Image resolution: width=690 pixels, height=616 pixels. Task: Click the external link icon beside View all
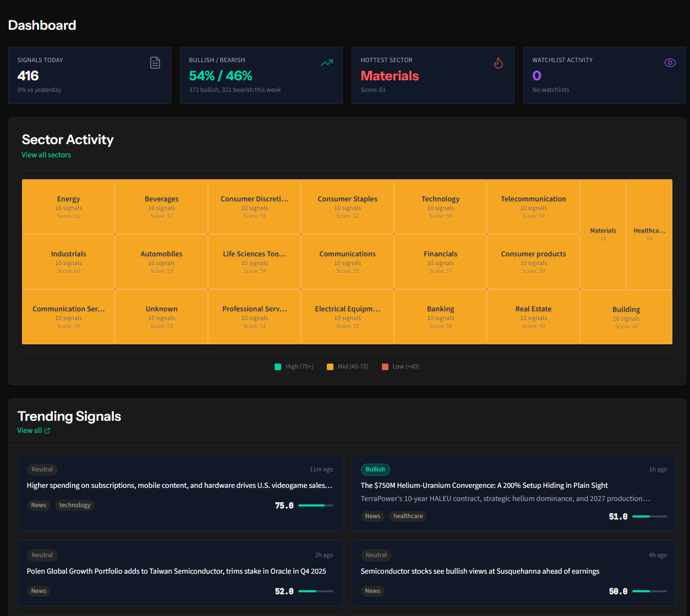46,430
